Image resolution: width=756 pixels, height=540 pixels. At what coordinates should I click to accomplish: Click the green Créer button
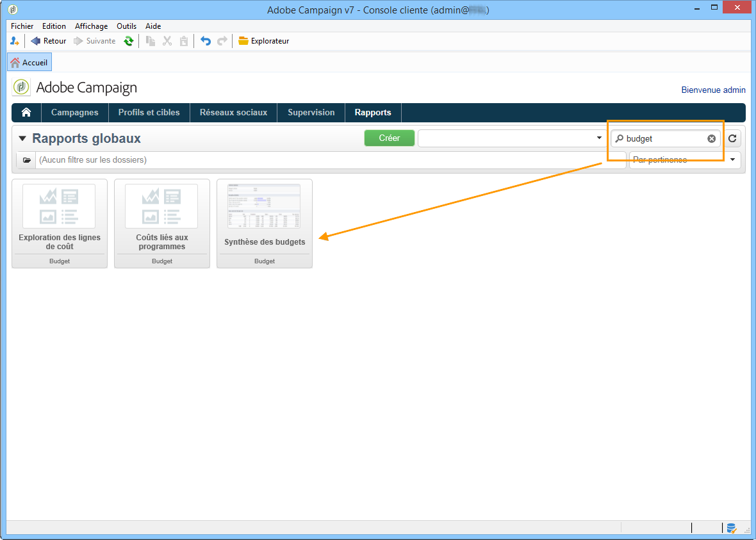pos(390,138)
